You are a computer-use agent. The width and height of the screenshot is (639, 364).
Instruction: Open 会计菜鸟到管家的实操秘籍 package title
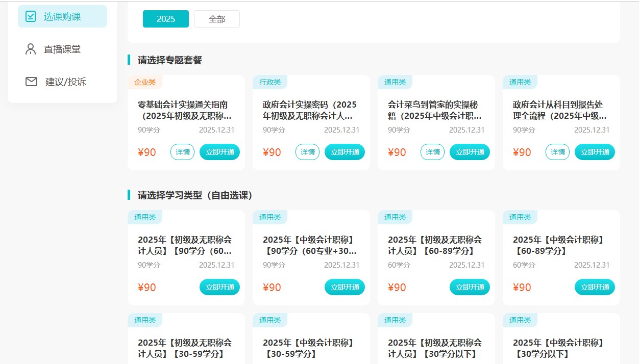[x=435, y=110]
